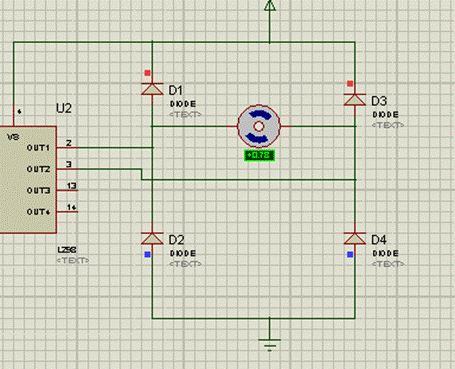This screenshot has height=369, width=455.
Task: Select the D3 diode symbol
Action: coord(355,100)
